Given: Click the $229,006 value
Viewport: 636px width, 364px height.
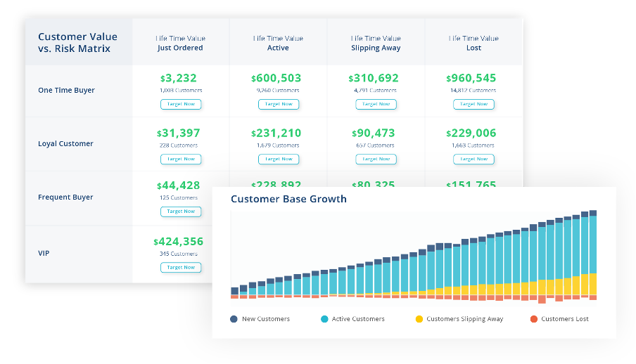Looking at the screenshot, I should pos(471,133).
